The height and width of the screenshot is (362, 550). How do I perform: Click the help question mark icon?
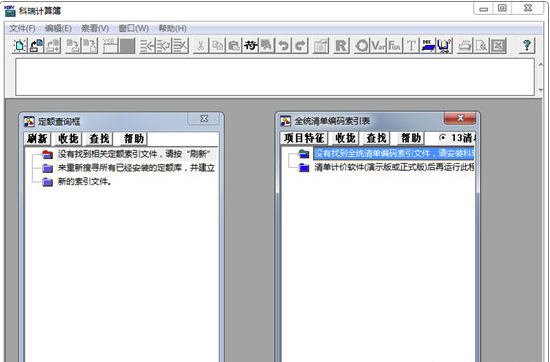tap(527, 46)
